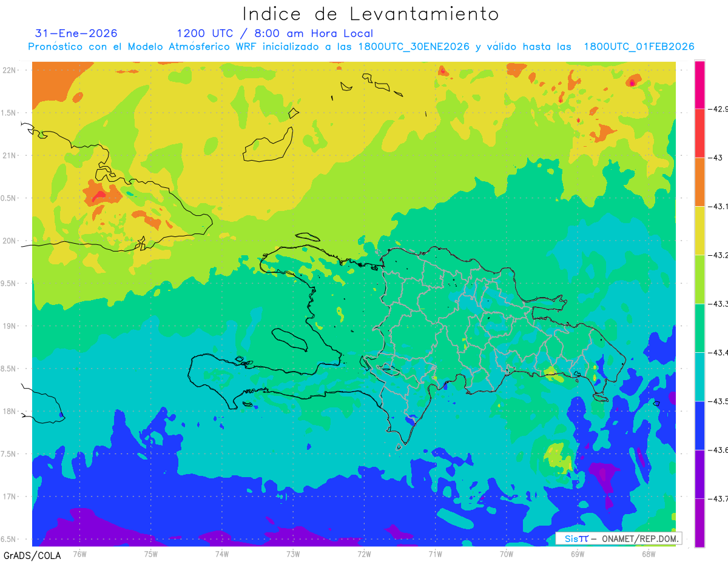Click the latitude label "18N"
This screenshot has width=728, height=562.
coord(10,411)
